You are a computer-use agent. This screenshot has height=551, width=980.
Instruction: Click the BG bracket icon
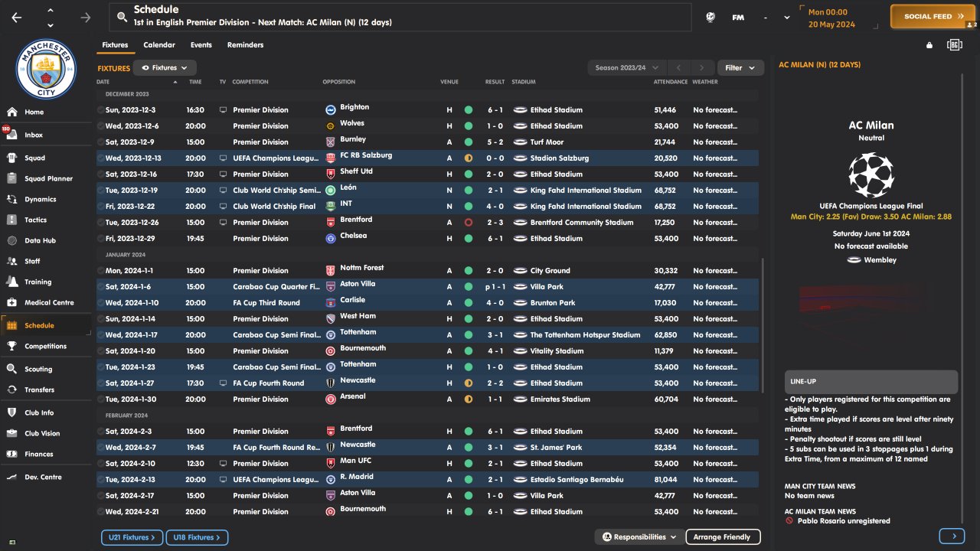coord(954,45)
